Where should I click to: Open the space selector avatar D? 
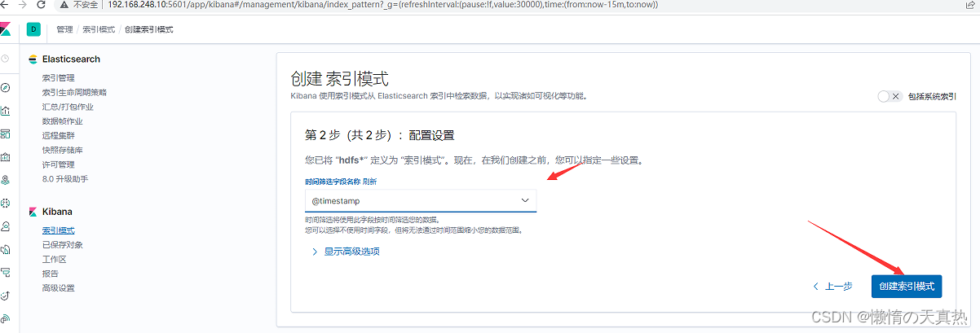(x=33, y=29)
